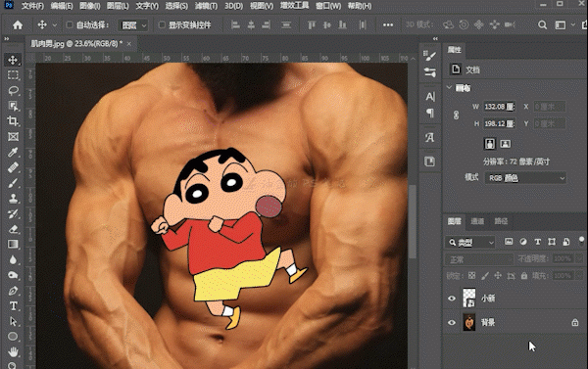The height and width of the screenshot is (369, 588).
Task: Click the three-dots more options icon
Action: [x=388, y=25]
